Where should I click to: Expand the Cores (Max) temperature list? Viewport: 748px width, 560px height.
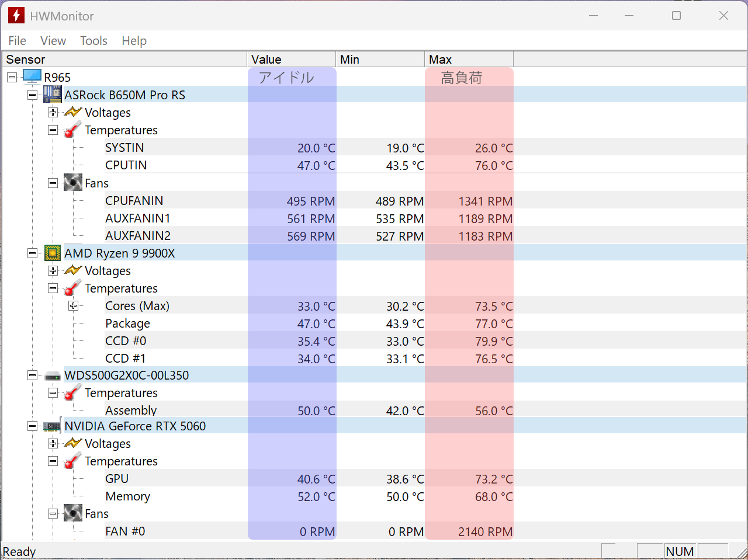tap(74, 306)
